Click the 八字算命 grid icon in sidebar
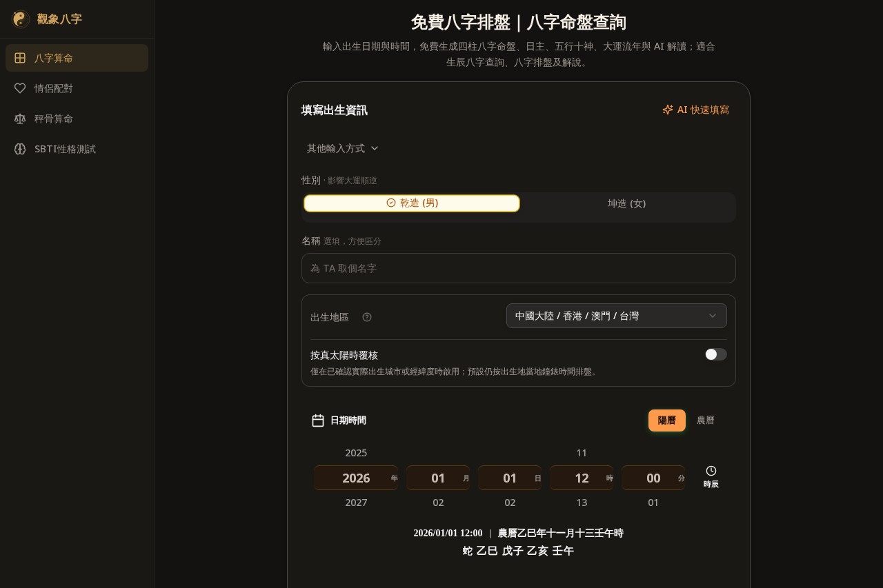Screen dimensions: 883x588 click(20, 58)
